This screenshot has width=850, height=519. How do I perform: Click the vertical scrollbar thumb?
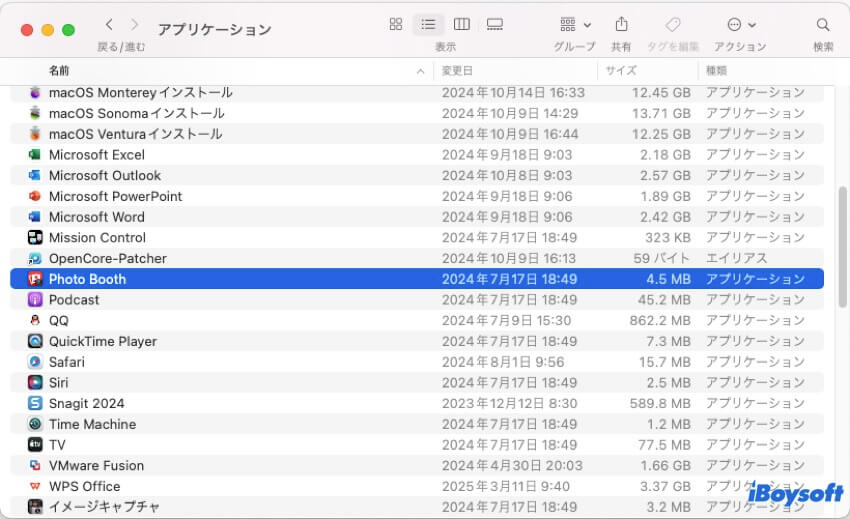tap(841, 247)
